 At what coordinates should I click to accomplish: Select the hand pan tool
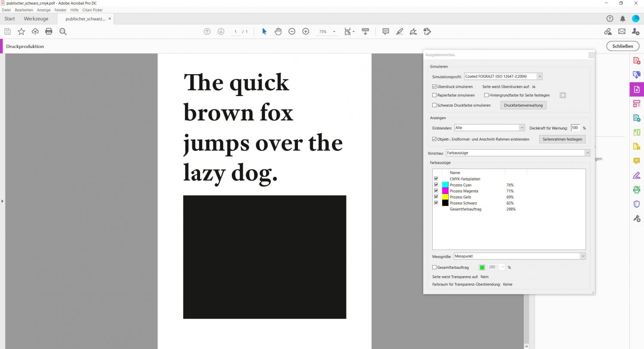pyautogui.click(x=278, y=31)
